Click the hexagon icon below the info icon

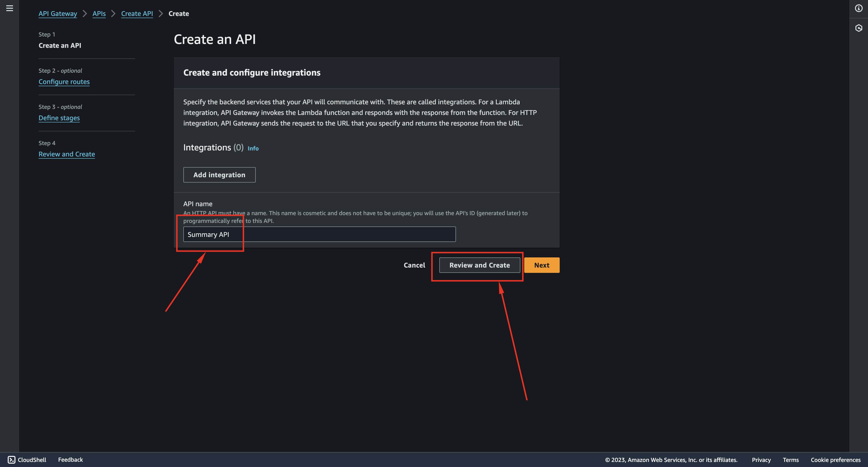(x=859, y=28)
